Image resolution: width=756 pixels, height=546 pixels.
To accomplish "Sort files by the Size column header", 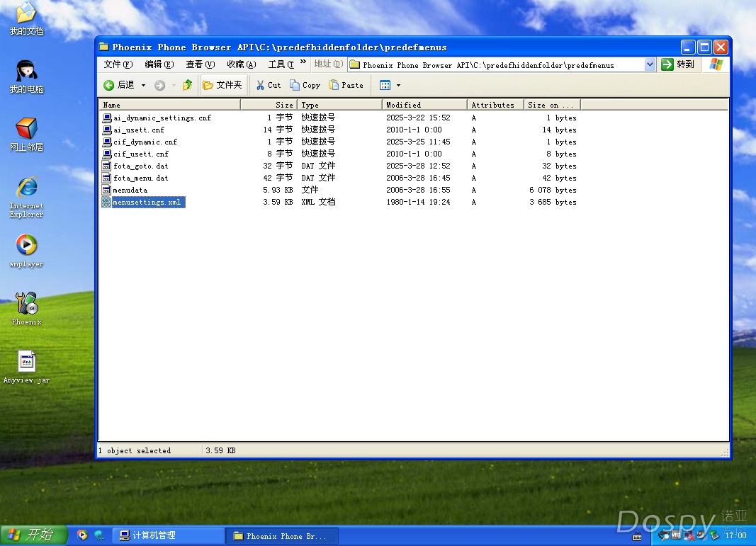I will pos(269,105).
